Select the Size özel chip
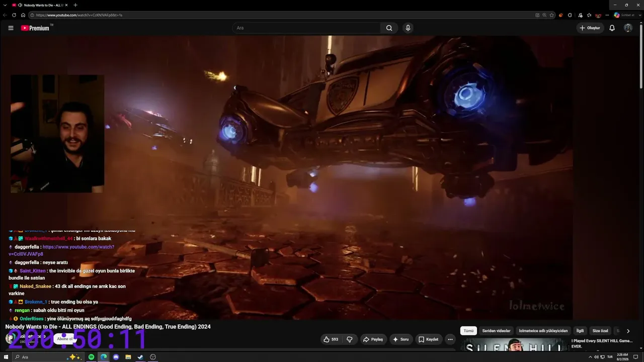 [600, 331]
